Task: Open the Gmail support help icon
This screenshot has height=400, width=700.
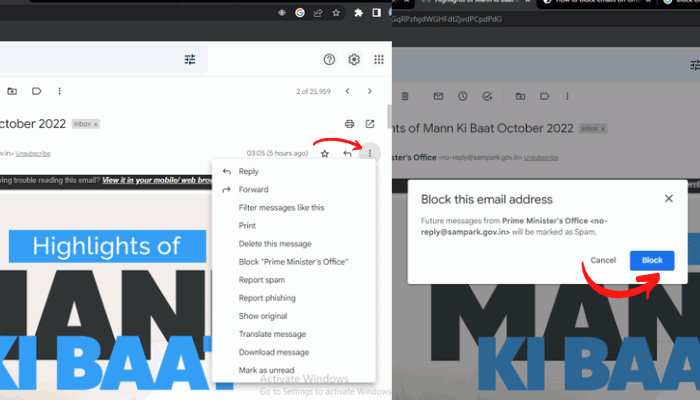Action: coord(329,59)
